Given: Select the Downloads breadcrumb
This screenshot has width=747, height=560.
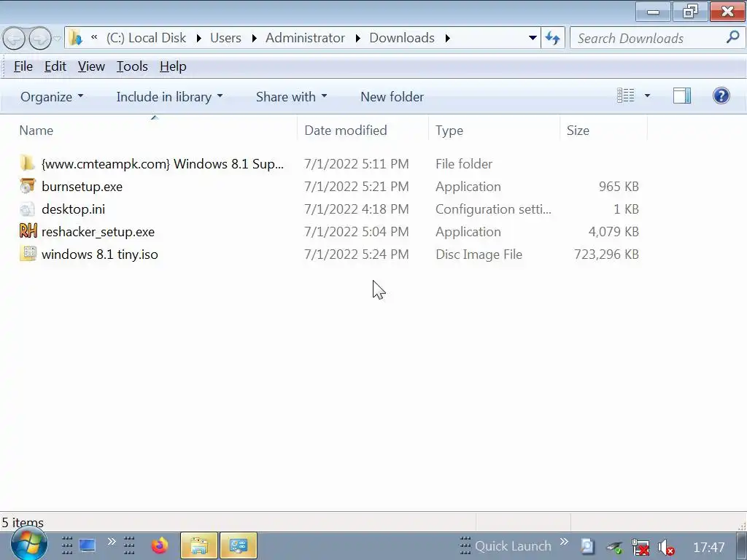Looking at the screenshot, I should click(x=402, y=38).
